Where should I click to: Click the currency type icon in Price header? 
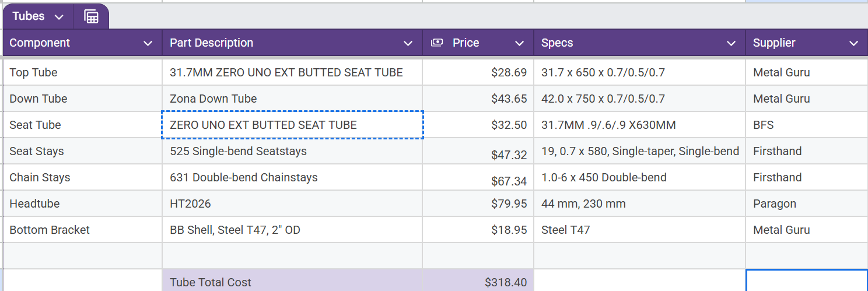(x=436, y=43)
